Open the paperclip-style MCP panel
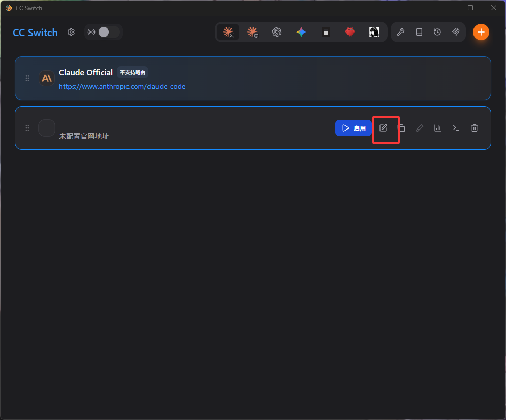The height and width of the screenshot is (420, 506). [x=456, y=32]
